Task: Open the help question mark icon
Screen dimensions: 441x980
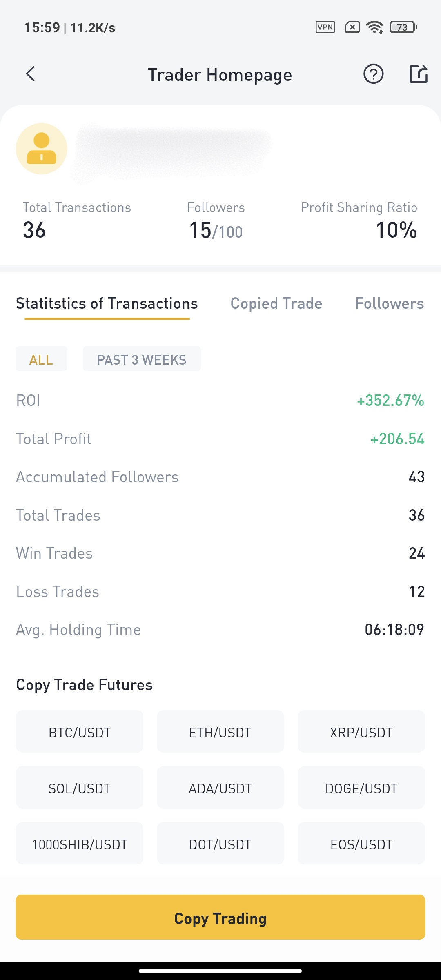Action: 373,74
